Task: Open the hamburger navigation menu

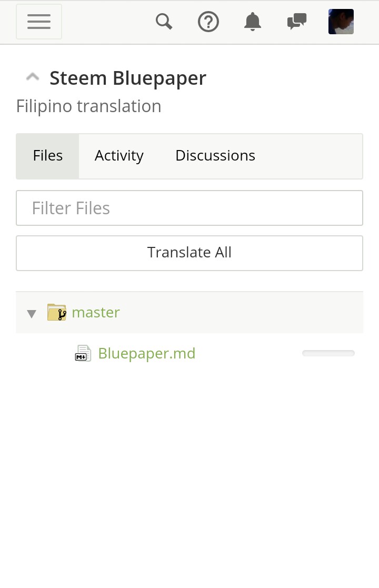Action: (x=39, y=22)
